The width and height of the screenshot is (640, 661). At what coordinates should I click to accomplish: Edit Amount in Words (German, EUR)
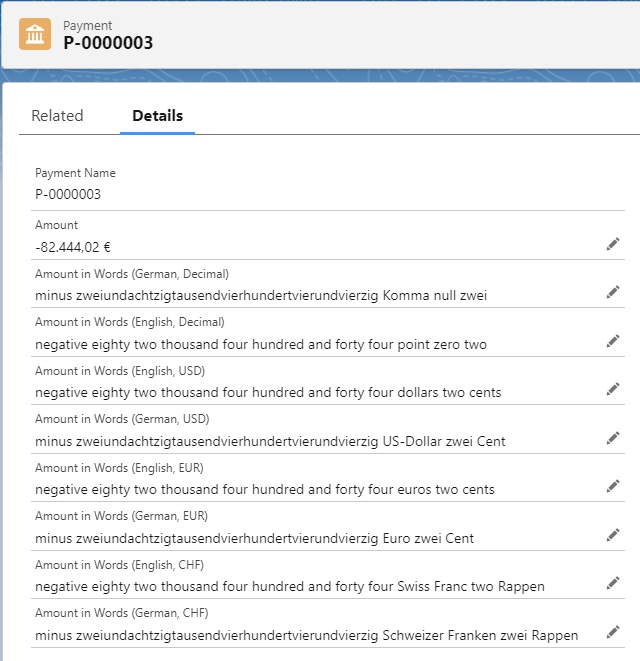pos(613,535)
